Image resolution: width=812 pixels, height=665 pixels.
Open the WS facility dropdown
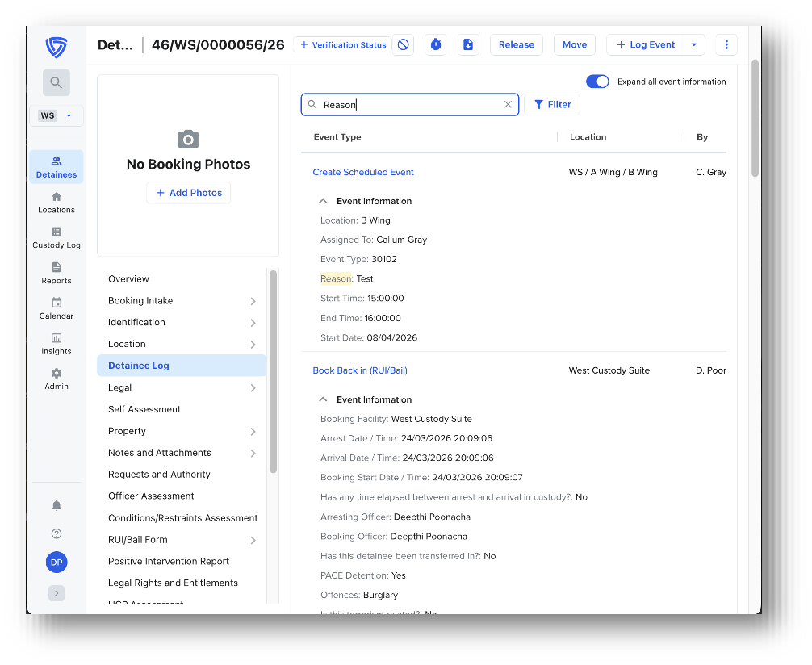pyautogui.click(x=56, y=115)
